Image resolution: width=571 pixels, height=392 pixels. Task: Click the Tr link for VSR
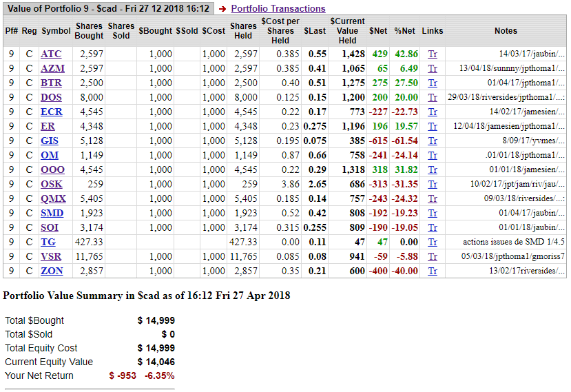tap(432, 256)
